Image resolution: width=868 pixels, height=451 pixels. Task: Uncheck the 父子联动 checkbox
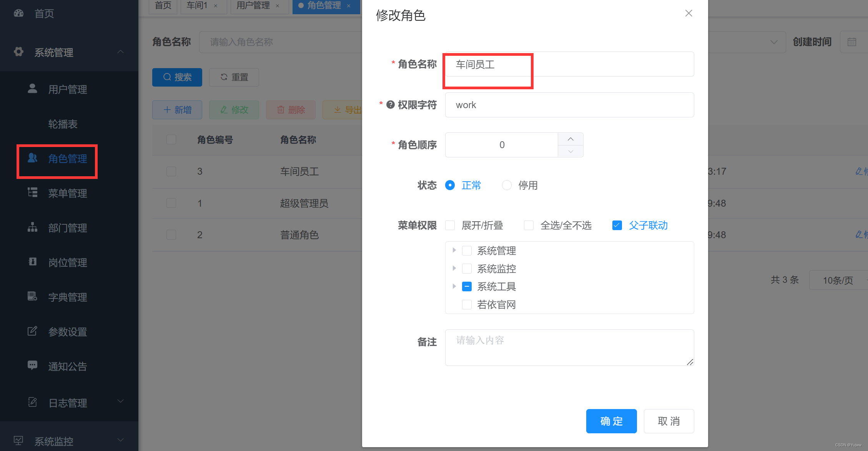(617, 225)
